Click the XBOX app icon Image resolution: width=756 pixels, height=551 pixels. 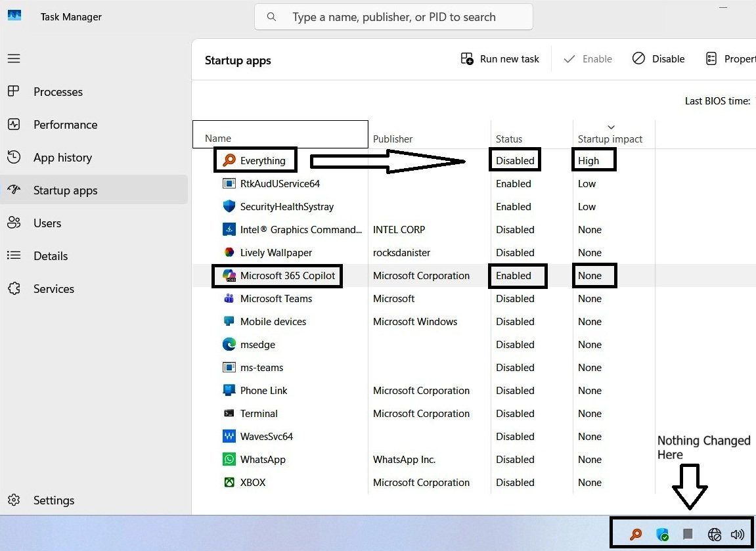tap(229, 482)
